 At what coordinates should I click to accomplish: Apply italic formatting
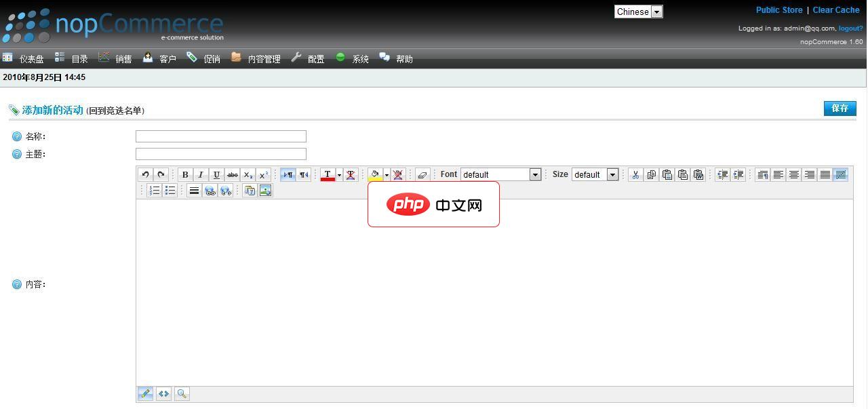[x=201, y=174]
